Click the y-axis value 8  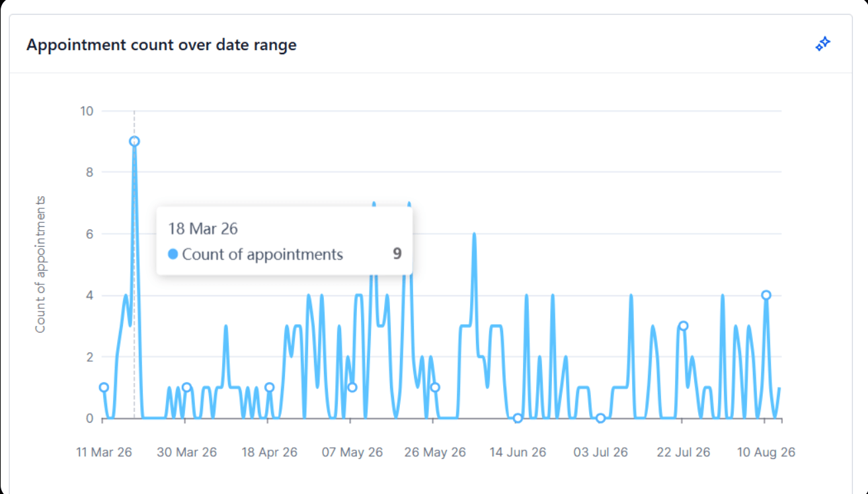coord(90,172)
